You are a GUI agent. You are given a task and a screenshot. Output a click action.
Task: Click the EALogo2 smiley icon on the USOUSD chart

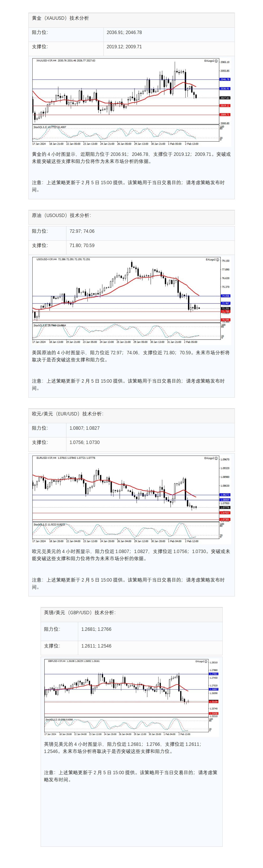tap(218, 260)
